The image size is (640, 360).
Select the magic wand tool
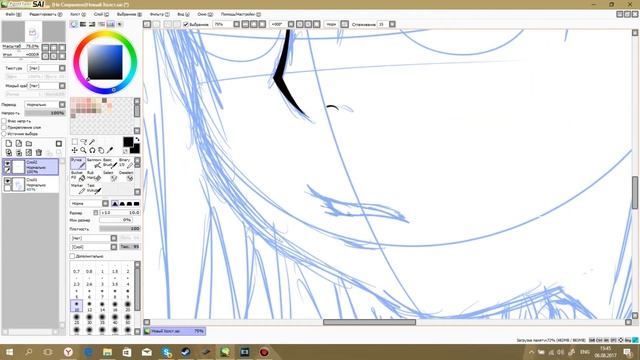tap(92, 142)
